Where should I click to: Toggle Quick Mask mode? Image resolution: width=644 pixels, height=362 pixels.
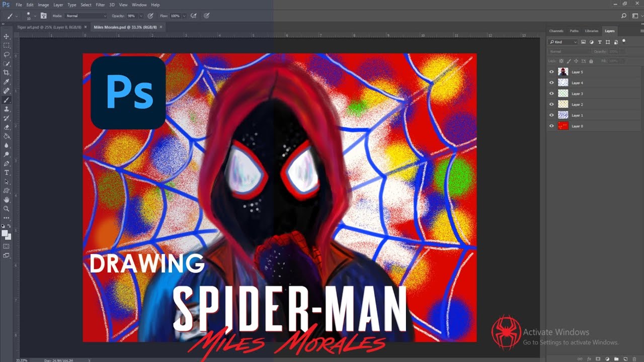pos(7,246)
